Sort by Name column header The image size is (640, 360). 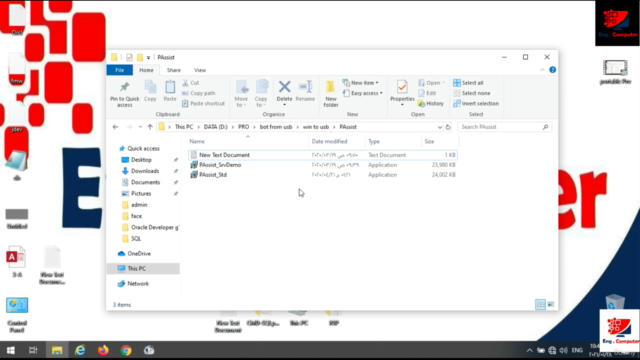pyautogui.click(x=197, y=142)
